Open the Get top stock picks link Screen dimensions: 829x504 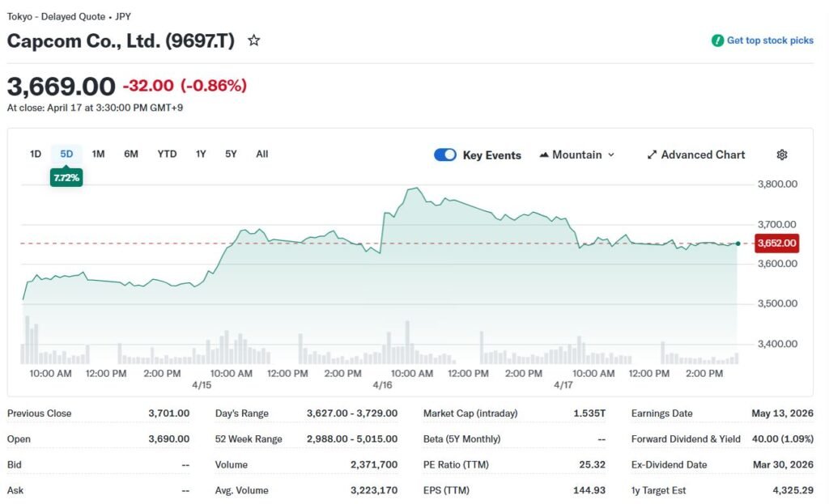[x=770, y=40]
